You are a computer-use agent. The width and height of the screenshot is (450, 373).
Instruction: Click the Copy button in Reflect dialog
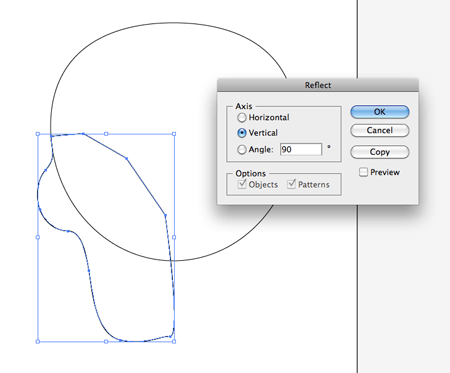click(380, 152)
